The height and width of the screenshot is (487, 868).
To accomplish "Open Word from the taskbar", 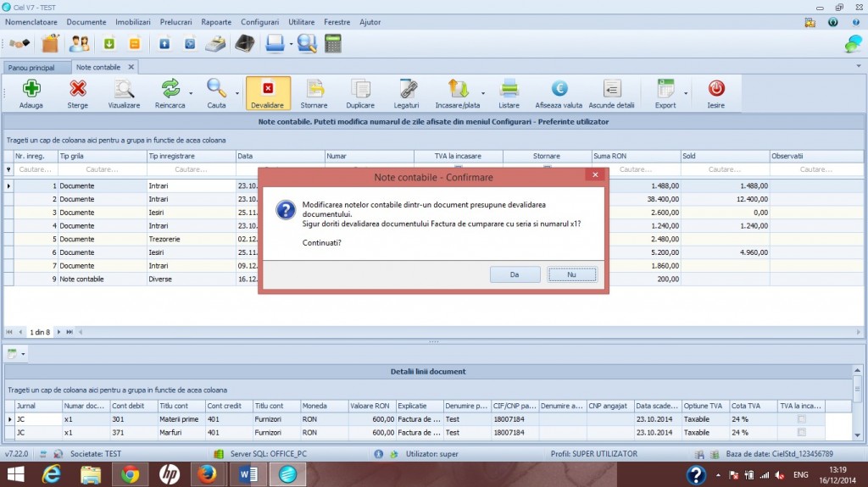I will point(248,474).
